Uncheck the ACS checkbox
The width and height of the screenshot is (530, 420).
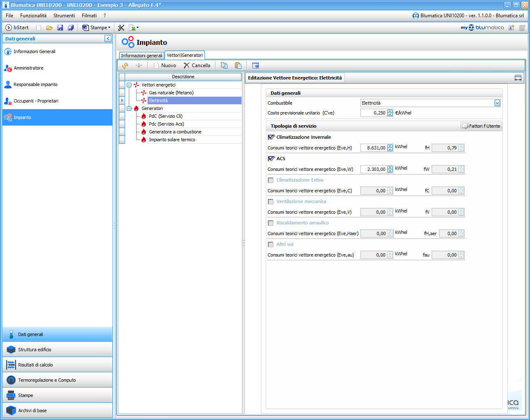[x=271, y=159]
